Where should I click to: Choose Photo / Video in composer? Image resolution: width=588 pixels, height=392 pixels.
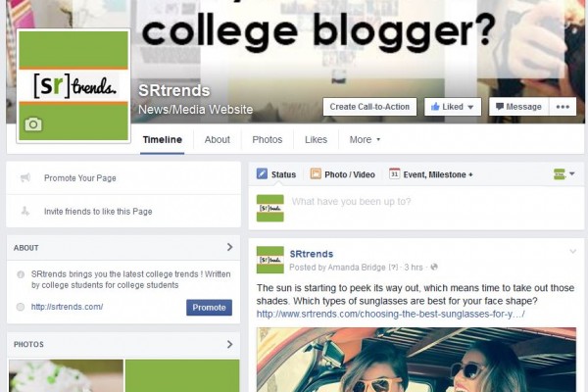(343, 174)
